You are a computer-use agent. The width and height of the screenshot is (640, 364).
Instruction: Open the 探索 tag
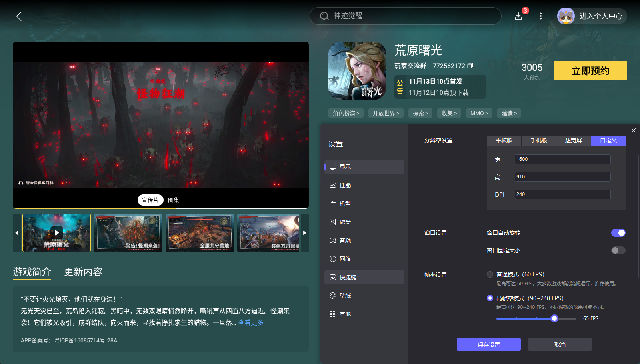pyautogui.click(x=420, y=113)
